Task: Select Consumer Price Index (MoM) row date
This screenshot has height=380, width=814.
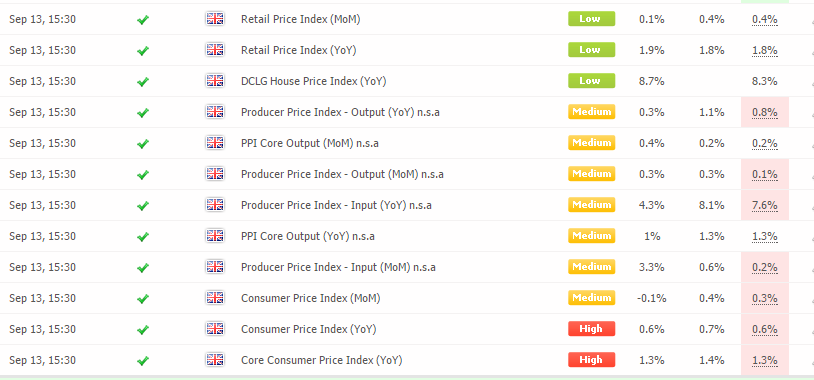Action: click(x=43, y=298)
